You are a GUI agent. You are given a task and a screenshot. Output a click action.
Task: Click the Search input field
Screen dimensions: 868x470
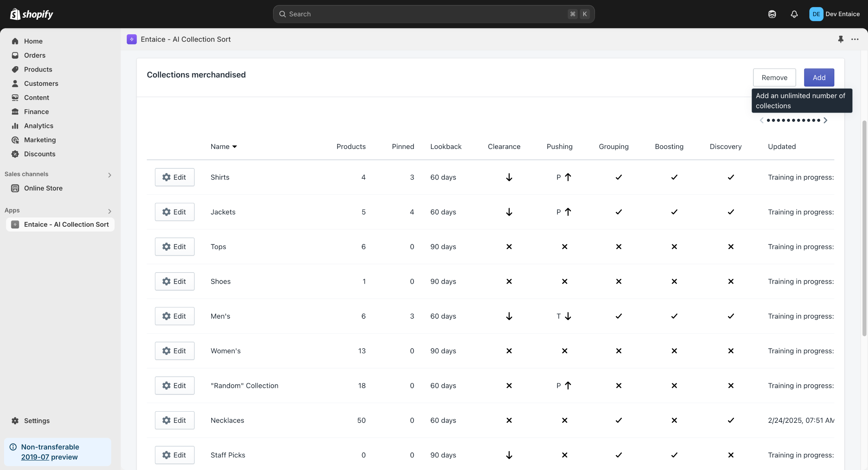click(x=427, y=14)
